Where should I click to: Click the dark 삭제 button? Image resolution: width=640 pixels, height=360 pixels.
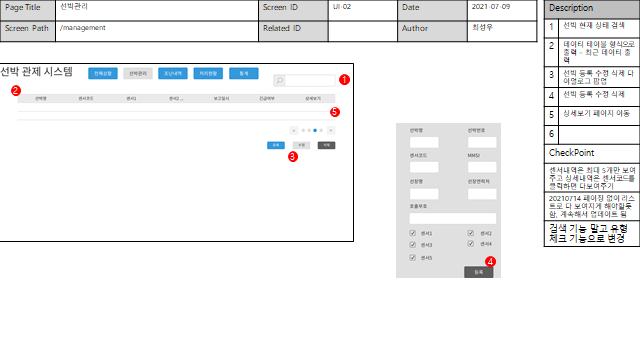click(x=327, y=145)
